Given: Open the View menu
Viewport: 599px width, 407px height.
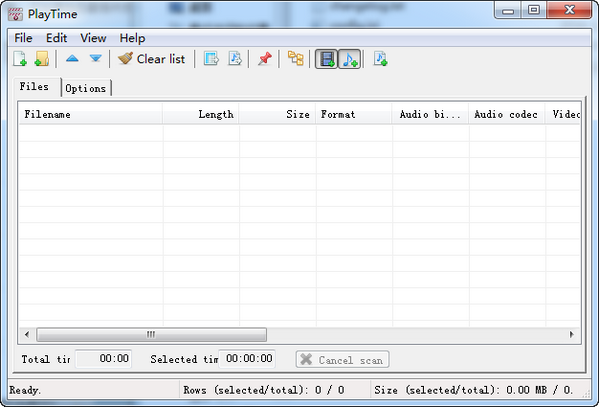Looking at the screenshot, I should (93, 38).
